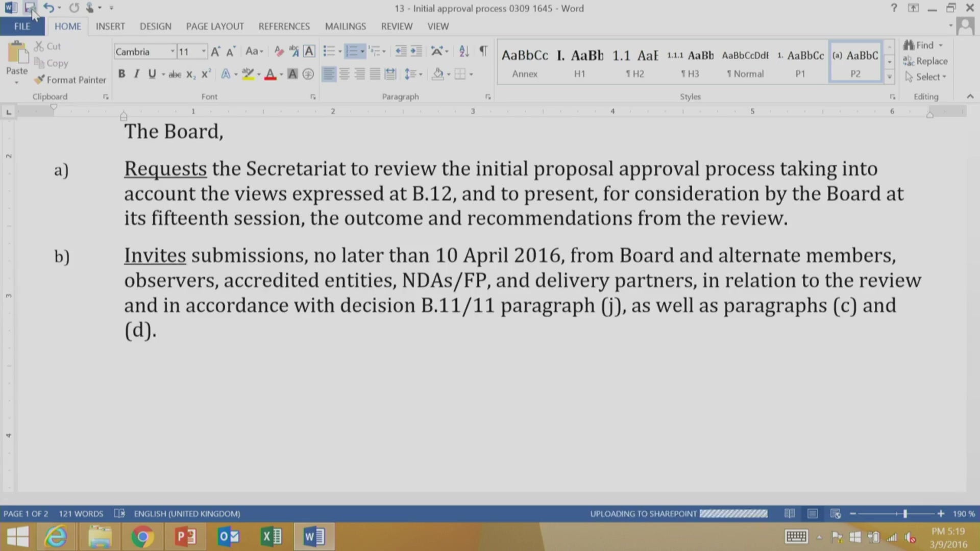Expand the numbering list options
The height and width of the screenshot is (551, 980).
point(362,51)
